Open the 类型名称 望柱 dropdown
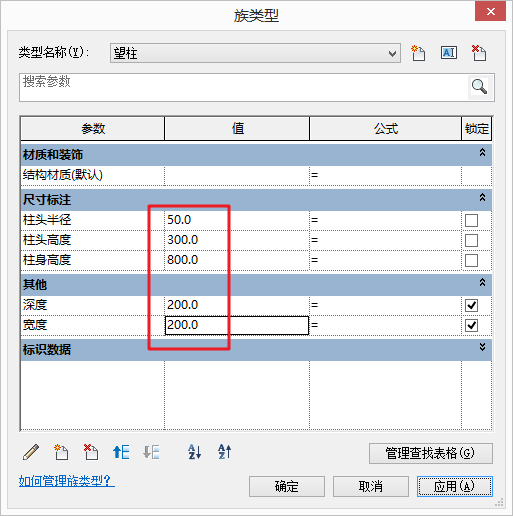The height and width of the screenshot is (516, 513). coord(255,53)
